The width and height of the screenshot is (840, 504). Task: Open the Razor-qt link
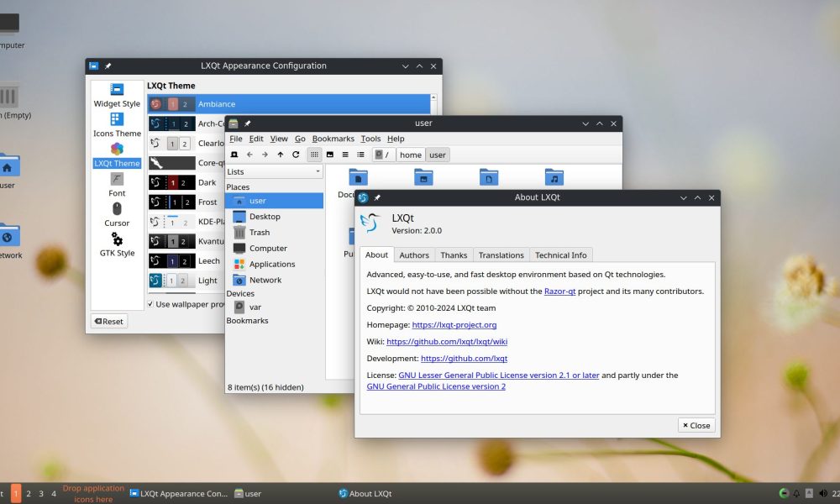[559, 291]
